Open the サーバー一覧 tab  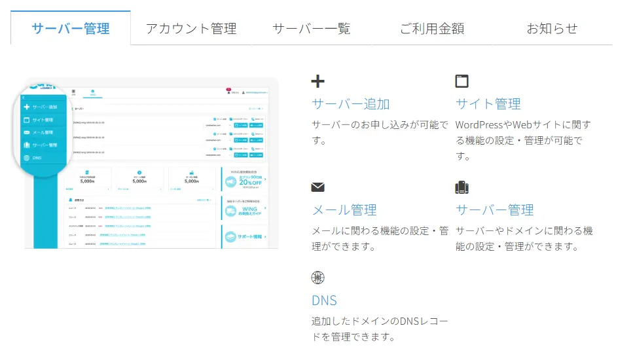[311, 28]
